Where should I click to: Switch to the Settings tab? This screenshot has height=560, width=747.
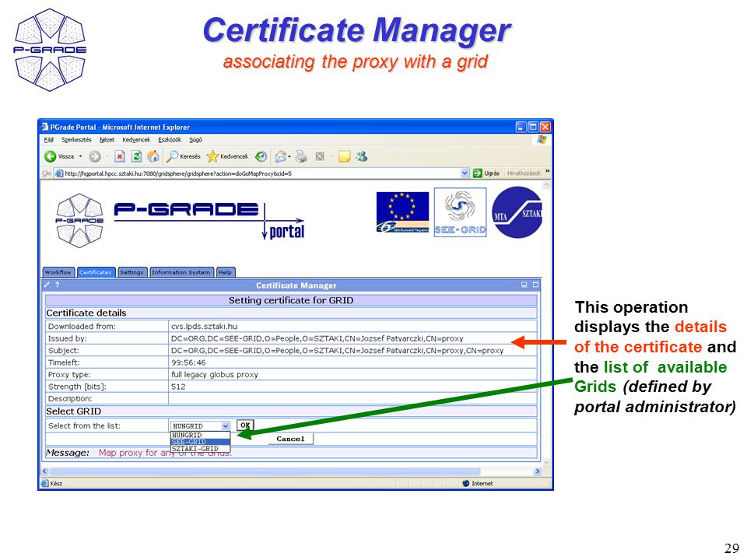(x=132, y=272)
